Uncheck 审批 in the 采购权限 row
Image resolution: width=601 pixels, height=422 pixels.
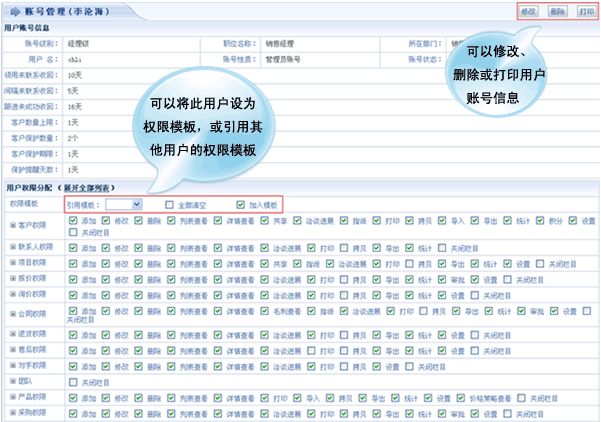(442, 414)
